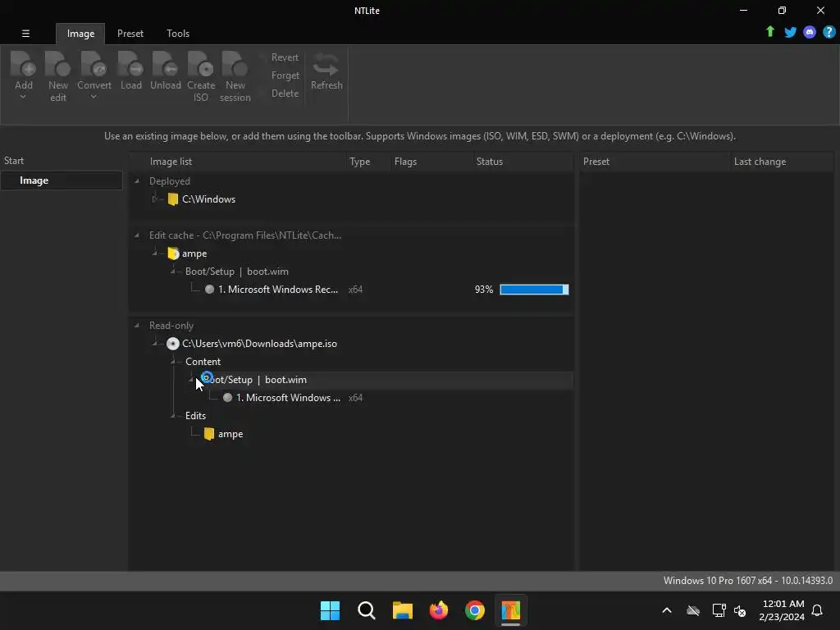Sort by Image list column header
The height and width of the screenshot is (630, 840).
point(171,162)
